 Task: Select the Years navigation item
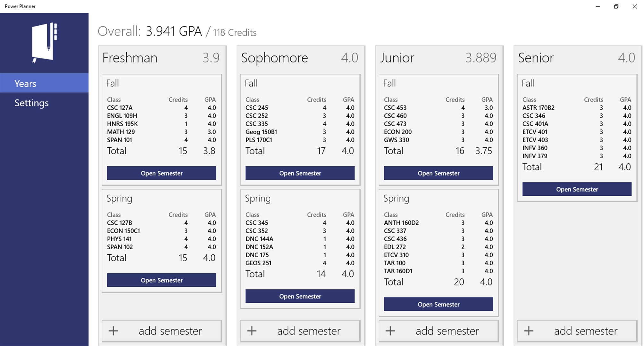[44, 83]
